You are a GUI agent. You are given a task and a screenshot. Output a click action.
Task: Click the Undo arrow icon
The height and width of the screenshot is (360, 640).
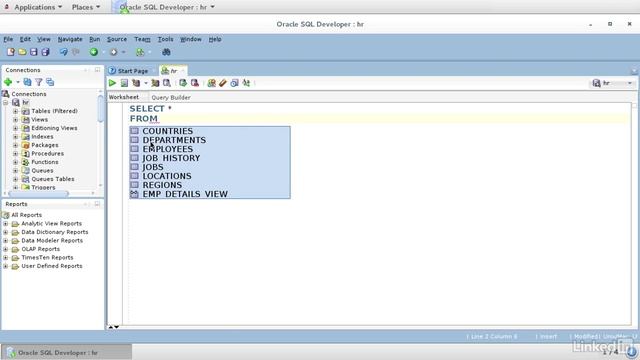point(64,52)
